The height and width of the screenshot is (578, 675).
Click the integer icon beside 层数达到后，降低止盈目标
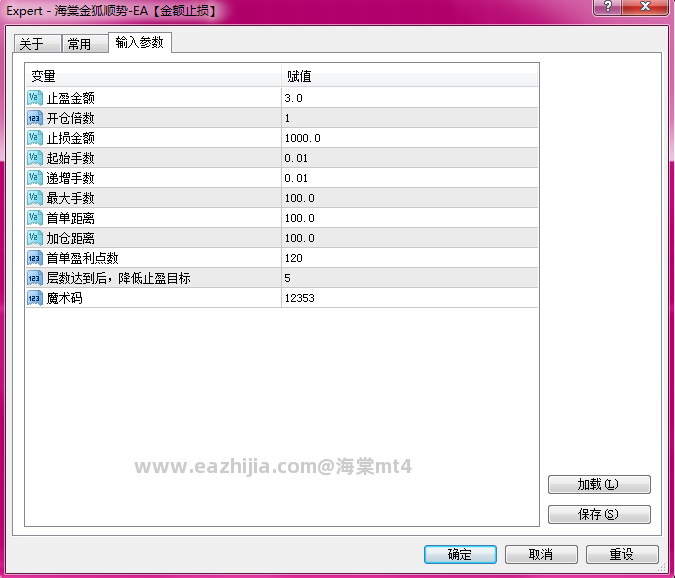tap(34, 278)
